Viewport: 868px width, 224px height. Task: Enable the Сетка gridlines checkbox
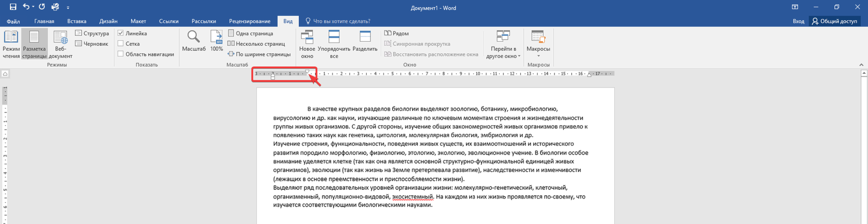coord(121,43)
